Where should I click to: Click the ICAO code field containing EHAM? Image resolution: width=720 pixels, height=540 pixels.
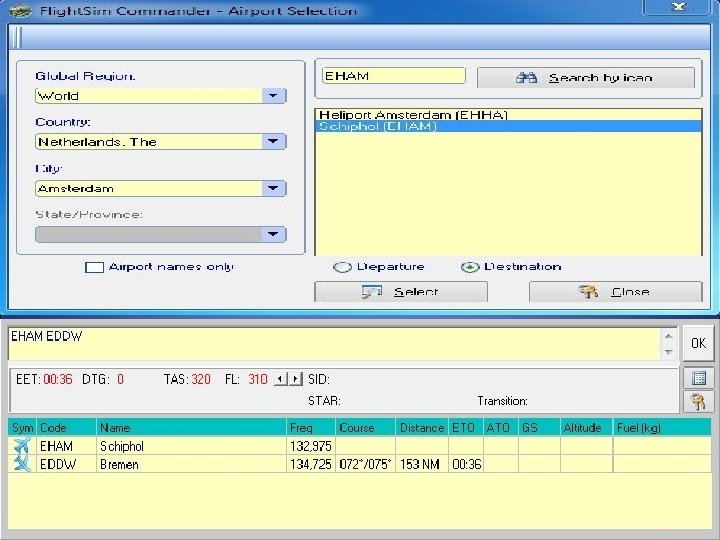(x=394, y=76)
